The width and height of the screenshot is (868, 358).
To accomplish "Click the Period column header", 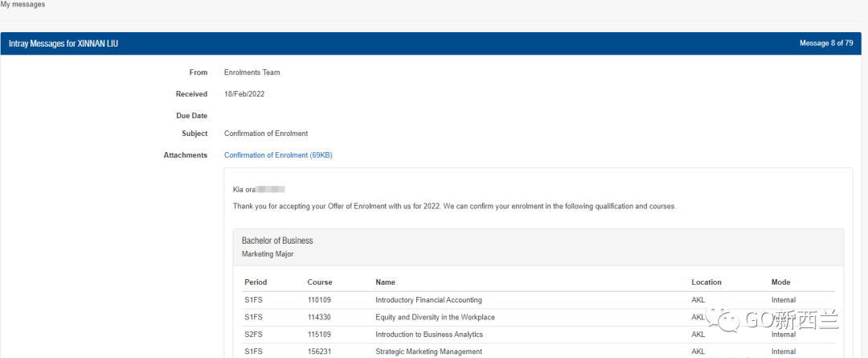I will 256,282.
